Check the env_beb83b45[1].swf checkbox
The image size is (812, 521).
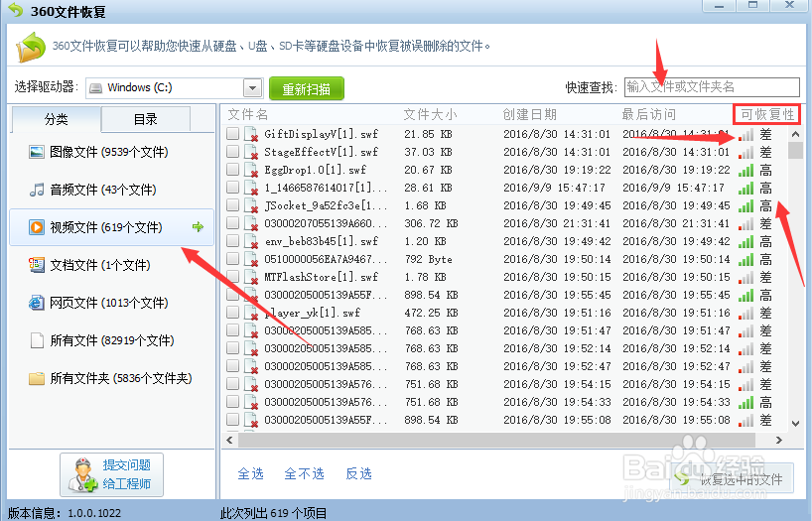[232, 241]
